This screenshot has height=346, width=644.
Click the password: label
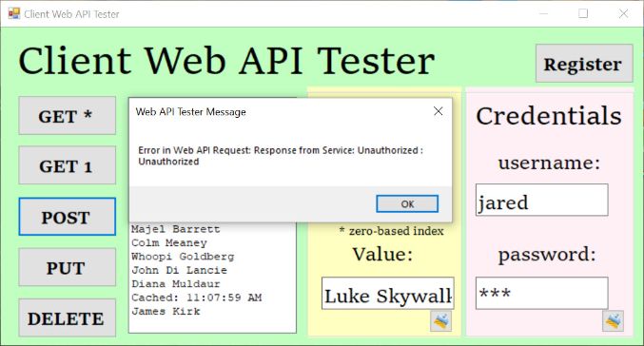coord(547,255)
